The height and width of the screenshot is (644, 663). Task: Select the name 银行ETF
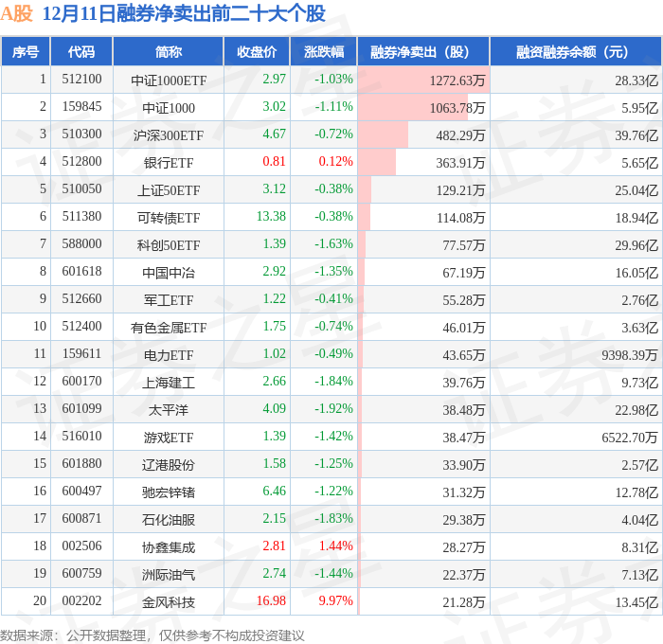(169, 163)
